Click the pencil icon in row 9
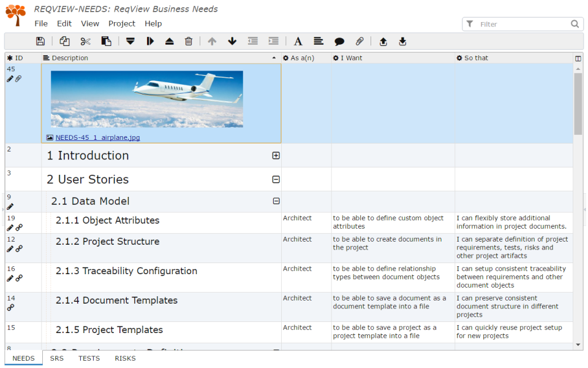This screenshot has height=368, width=588. (10, 206)
